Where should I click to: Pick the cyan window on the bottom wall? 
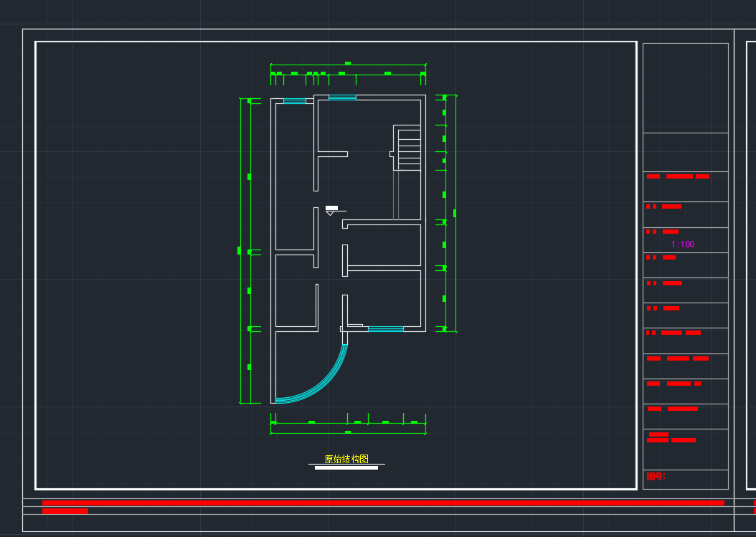(385, 329)
